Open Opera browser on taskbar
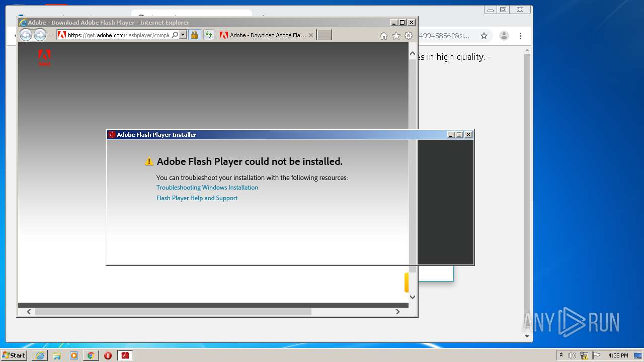The image size is (644, 362). (108, 355)
